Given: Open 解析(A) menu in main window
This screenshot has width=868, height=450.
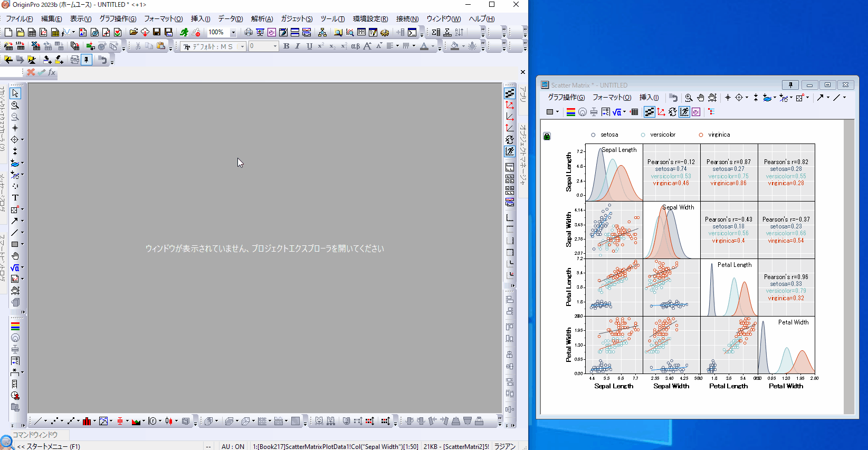Looking at the screenshot, I should click(262, 19).
